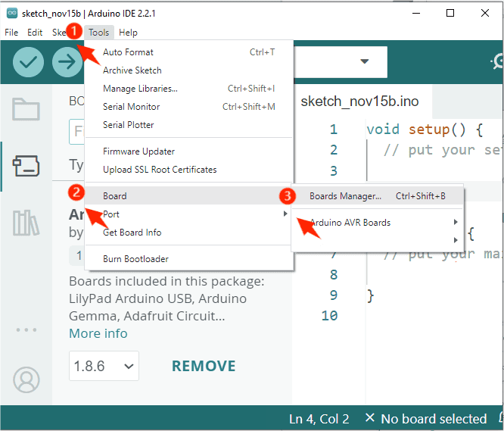Click the Upload arrow button
The height and width of the screenshot is (431, 504).
click(x=67, y=62)
